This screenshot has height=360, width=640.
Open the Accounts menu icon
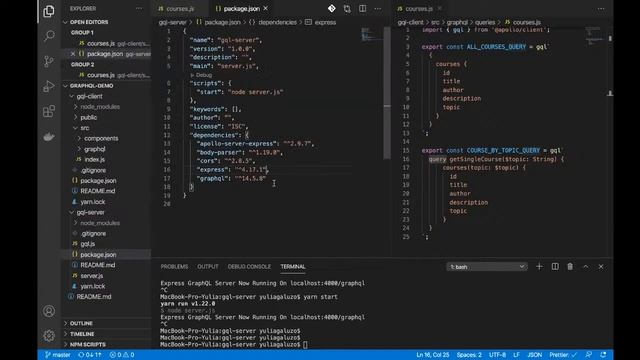[49, 311]
